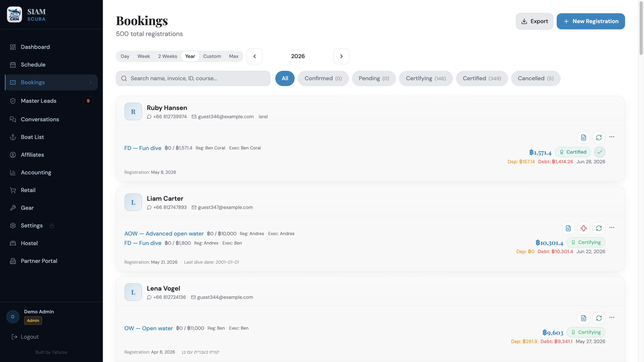Switch the date range to Week
Viewport: 644px width, 362px height.
143,56
